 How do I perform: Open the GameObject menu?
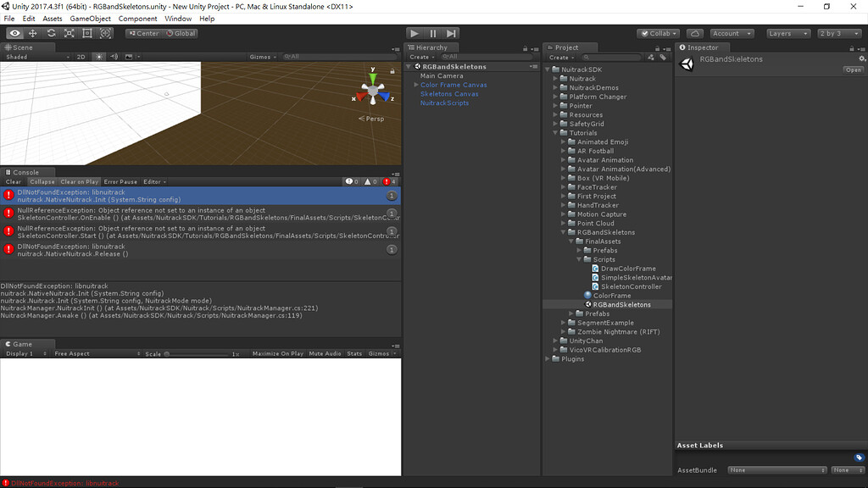pos(90,18)
